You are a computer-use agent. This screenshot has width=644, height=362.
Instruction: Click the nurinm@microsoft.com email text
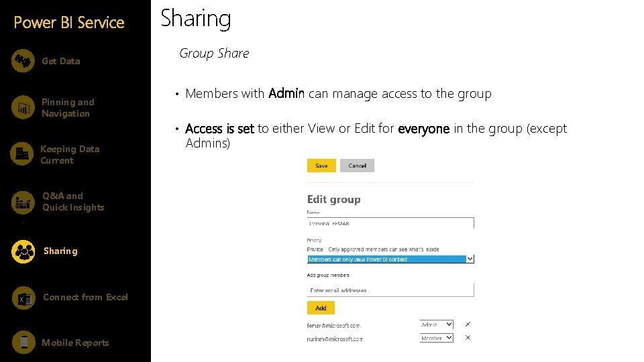coord(335,339)
